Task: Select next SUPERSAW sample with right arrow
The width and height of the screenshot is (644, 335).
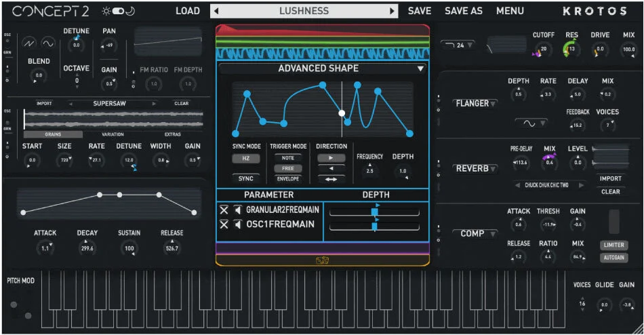Action: click(154, 104)
